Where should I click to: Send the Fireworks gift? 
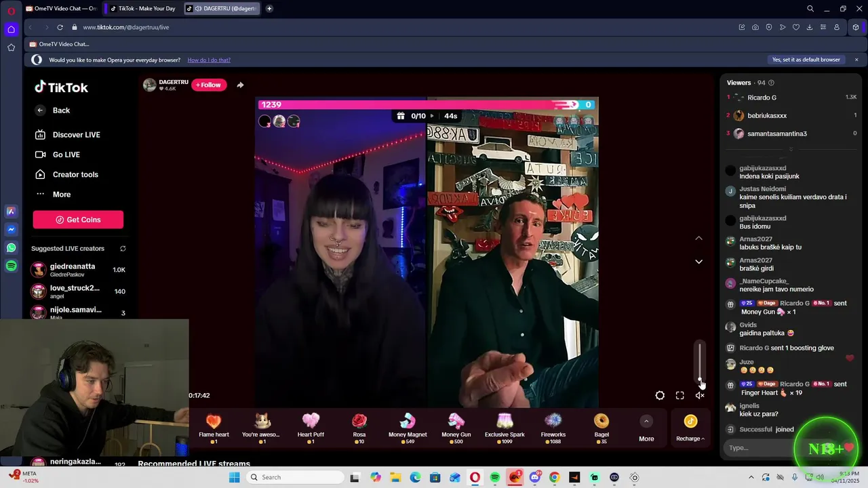pos(553,428)
